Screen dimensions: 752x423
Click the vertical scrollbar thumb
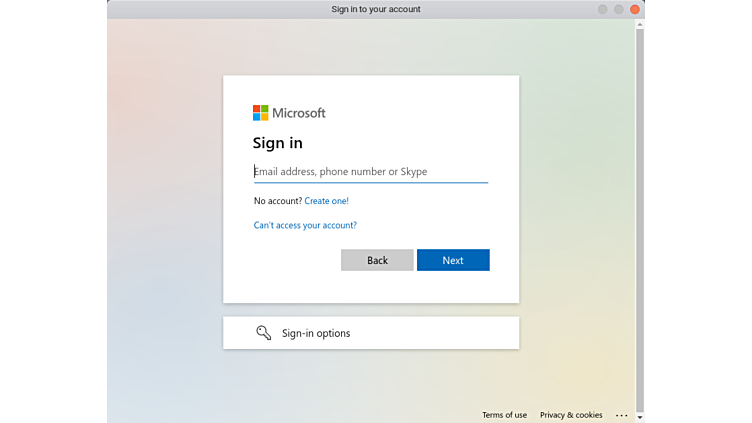[x=640, y=220]
